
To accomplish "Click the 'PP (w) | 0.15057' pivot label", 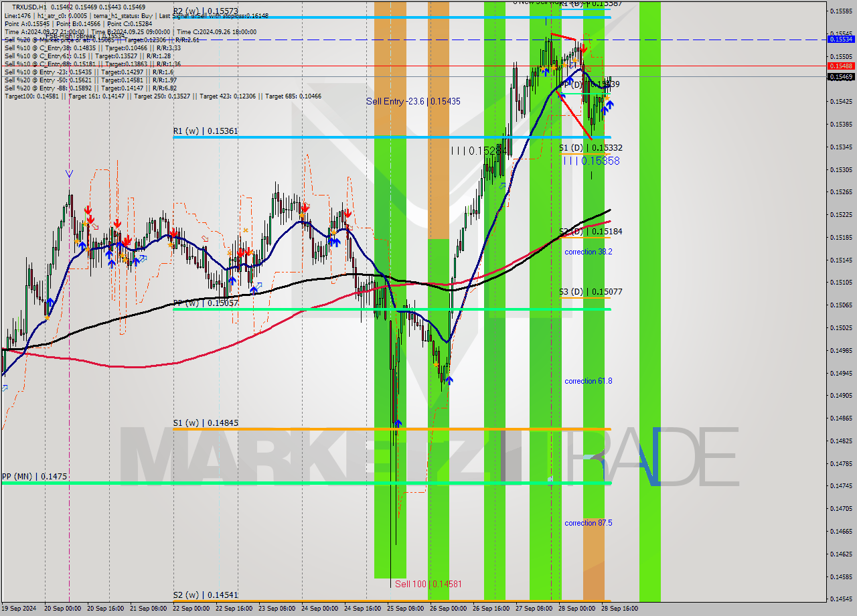I will (206, 303).
